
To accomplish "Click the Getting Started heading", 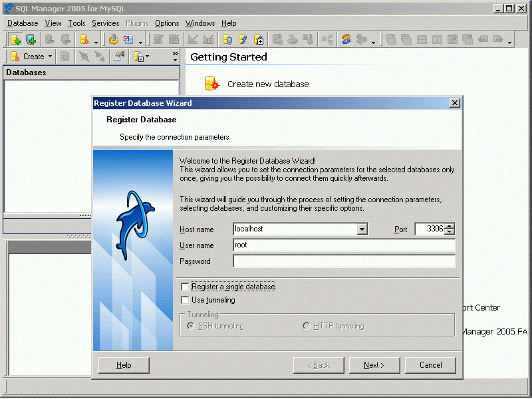I will [x=229, y=57].
